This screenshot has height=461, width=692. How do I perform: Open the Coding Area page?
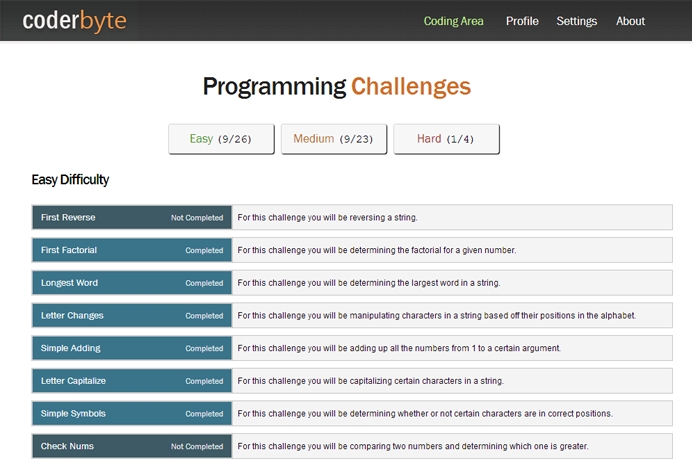(453, 21)
